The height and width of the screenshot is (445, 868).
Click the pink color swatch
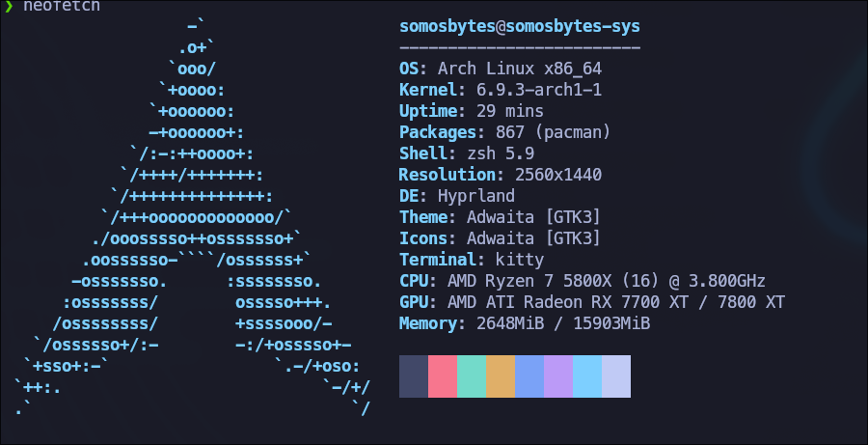coord(443,376)
